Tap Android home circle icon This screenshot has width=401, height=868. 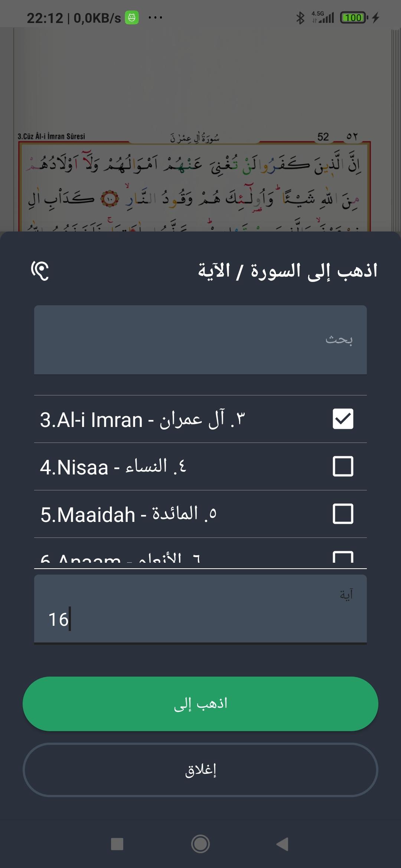pyautogui.click(x=200, y=844)
